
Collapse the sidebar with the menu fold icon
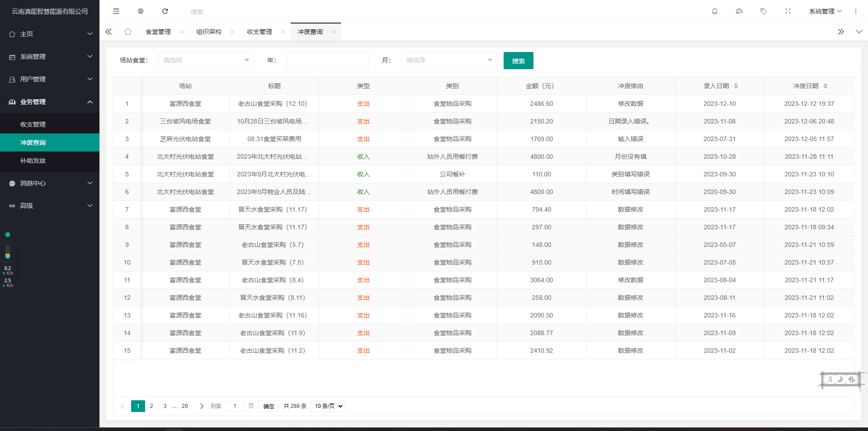pyautogui.click(x=116, y=11)
